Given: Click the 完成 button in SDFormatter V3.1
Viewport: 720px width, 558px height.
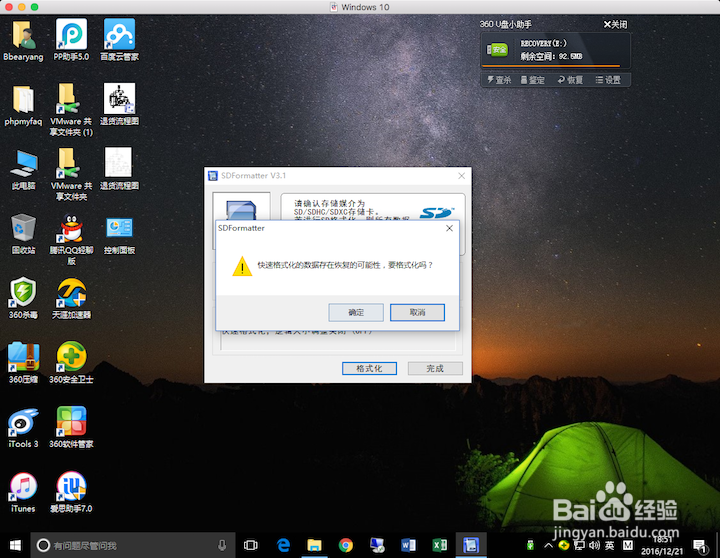Looking at the screenshot, I should pos(435,368).
